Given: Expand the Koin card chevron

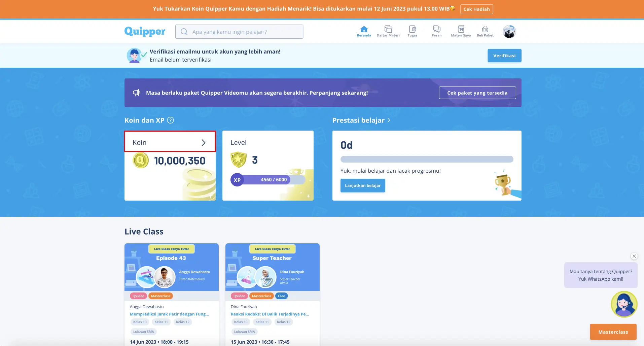Looking at the screenshot, I should [x=204, y=143].
